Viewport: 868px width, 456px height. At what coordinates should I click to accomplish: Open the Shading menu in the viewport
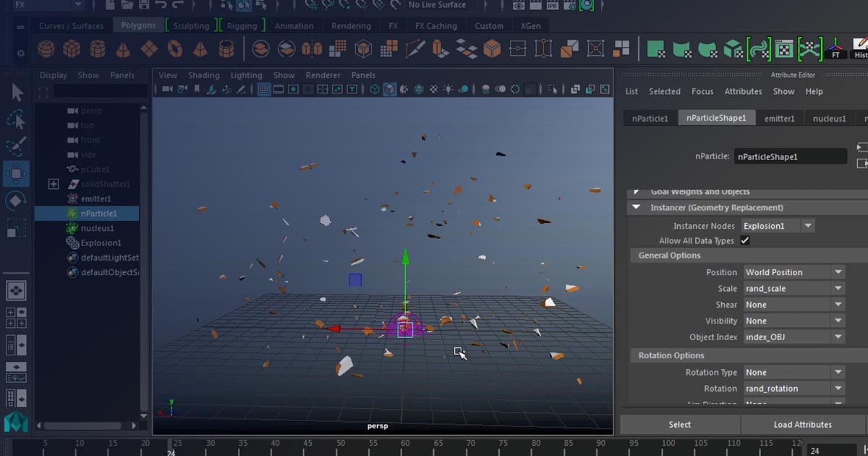[x=203, y=75]
